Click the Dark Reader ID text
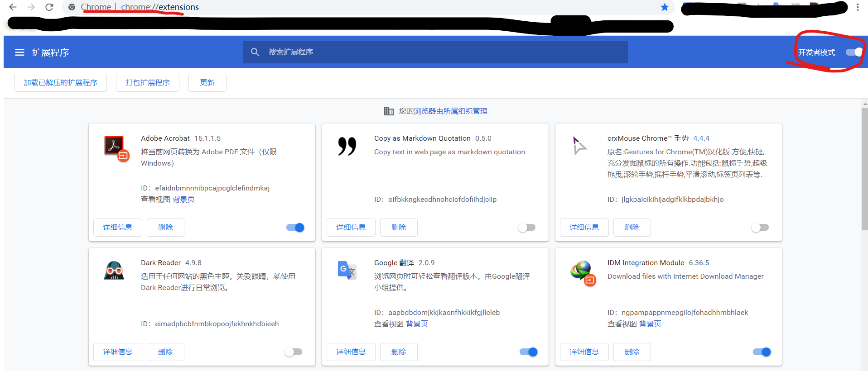 coord(210,324)
